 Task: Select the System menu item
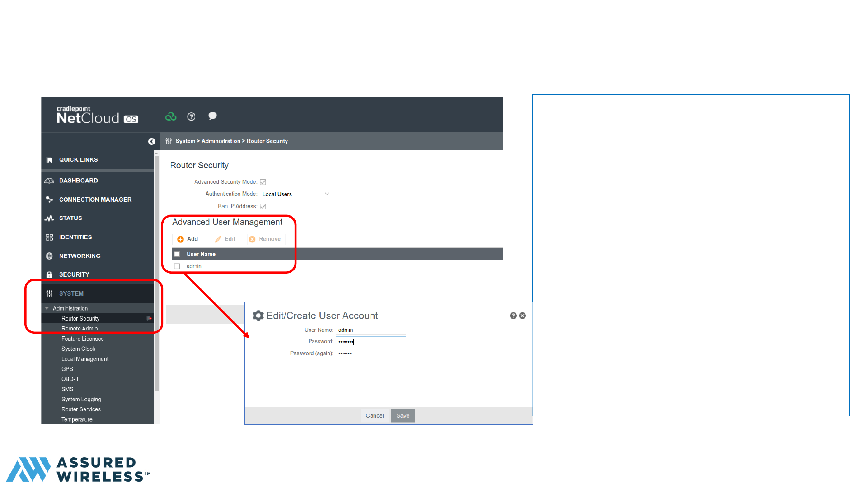[x=71, y=293]
